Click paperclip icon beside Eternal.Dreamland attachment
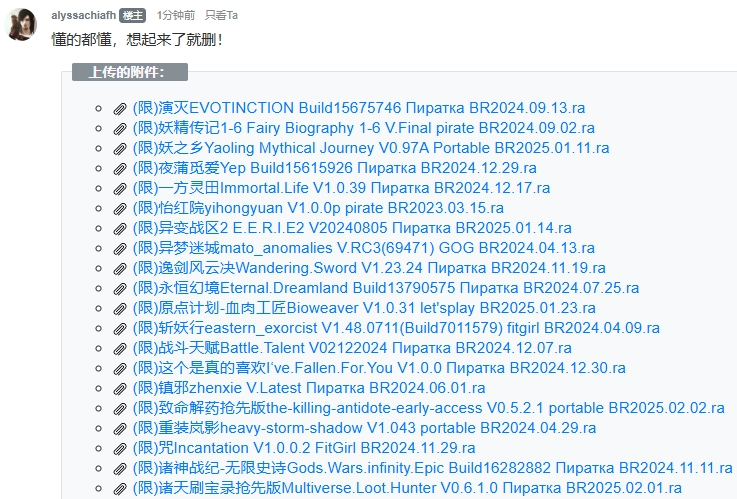Viewport: 737px width, 499px height. pos(120,288)
